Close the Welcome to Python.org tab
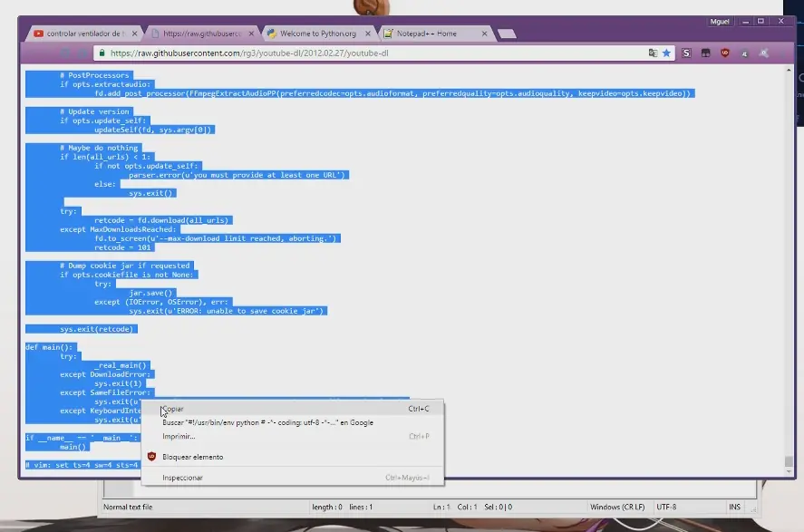Viewport: 804px width, 532px height. pyautogui.click(x=368, y=34)
